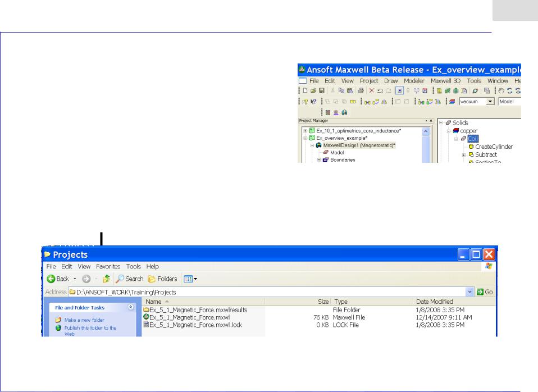This screenshot has width=538, height=392.
Task: Collapse Ex_overview_example project node
Action: pos(305,138)
